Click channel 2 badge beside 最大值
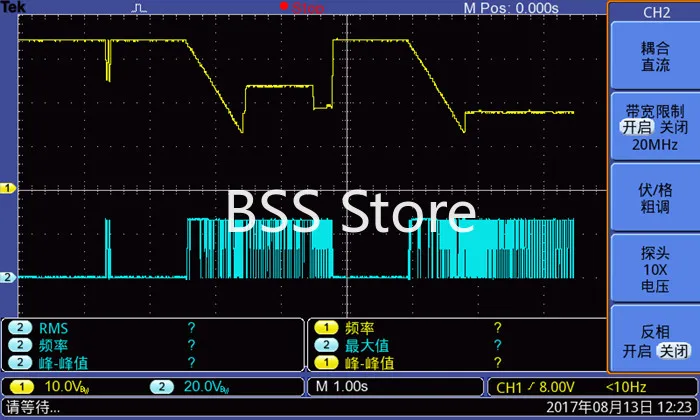 click(x=326, y=345)
